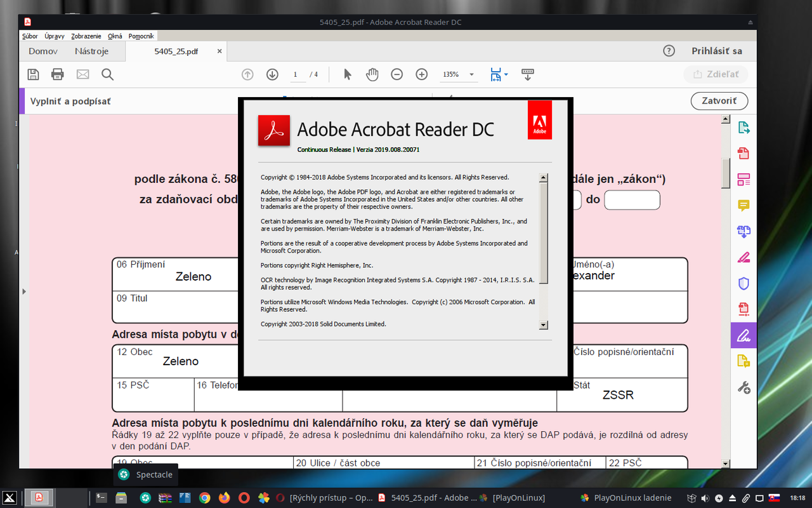Switch to Rýchly prístup Opera taskbar window
812x508 pixels.
click(x=324, y=498)
